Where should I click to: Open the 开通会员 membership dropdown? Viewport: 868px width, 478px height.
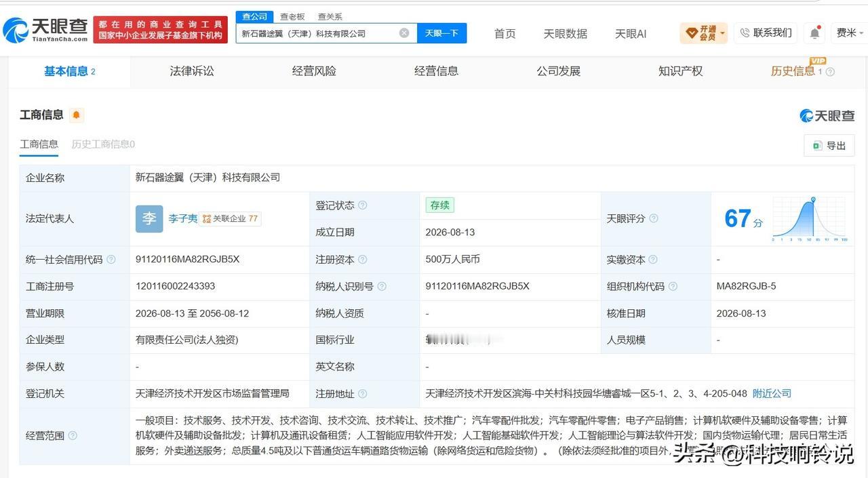(x=704, y=33)
